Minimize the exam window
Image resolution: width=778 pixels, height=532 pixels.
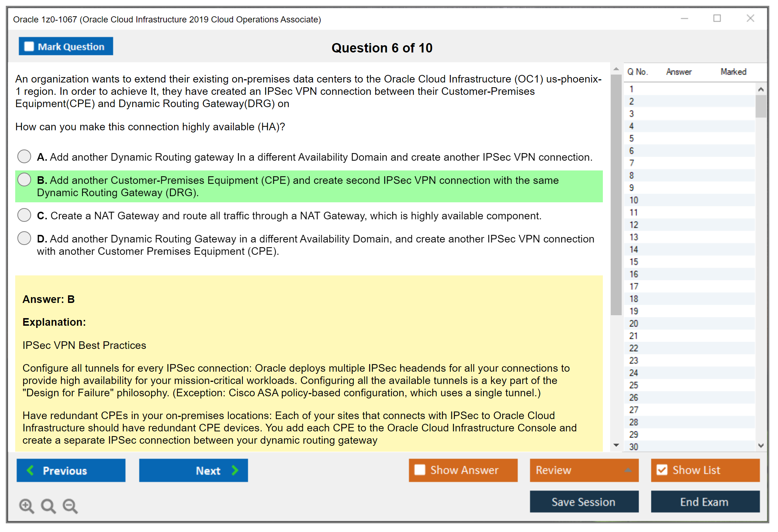click(x=684, y=18)
